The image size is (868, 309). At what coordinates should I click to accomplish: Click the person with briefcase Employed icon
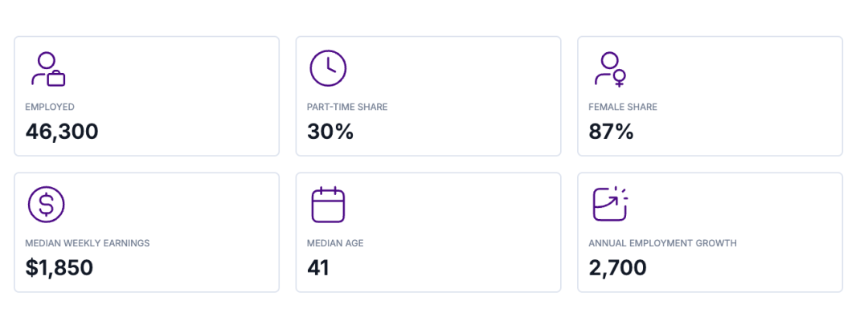tap(48, 69)
